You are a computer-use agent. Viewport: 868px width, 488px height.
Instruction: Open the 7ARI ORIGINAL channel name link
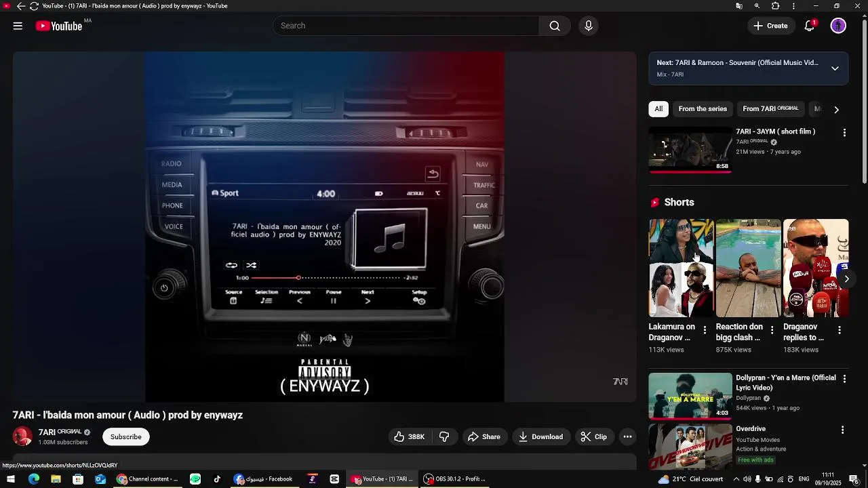(60, 432)
